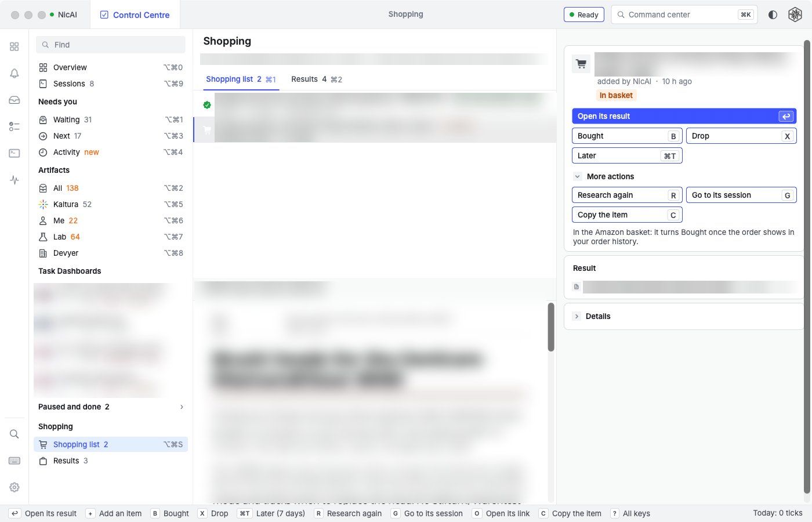Viewport: 812px width, 522px height.
Task: Click the preview pane vertical scrollbar
Action: (x=551, y=327)
